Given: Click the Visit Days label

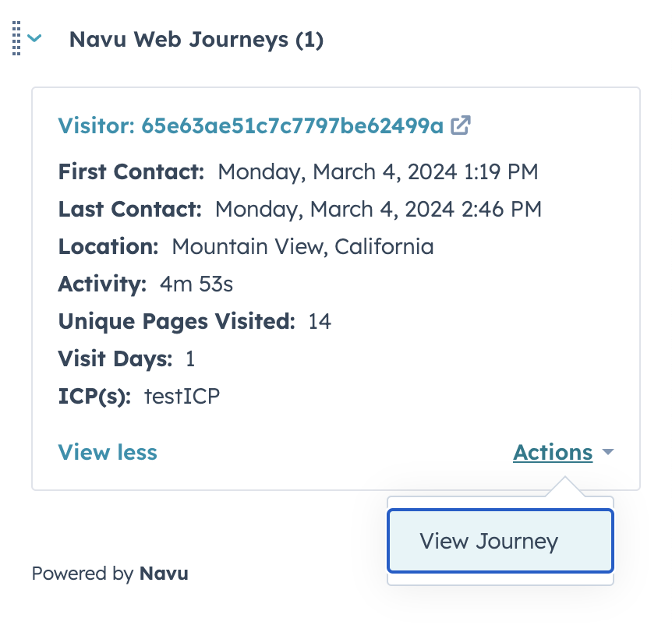Looking at the screenshot, I should (x=115, y=358).
